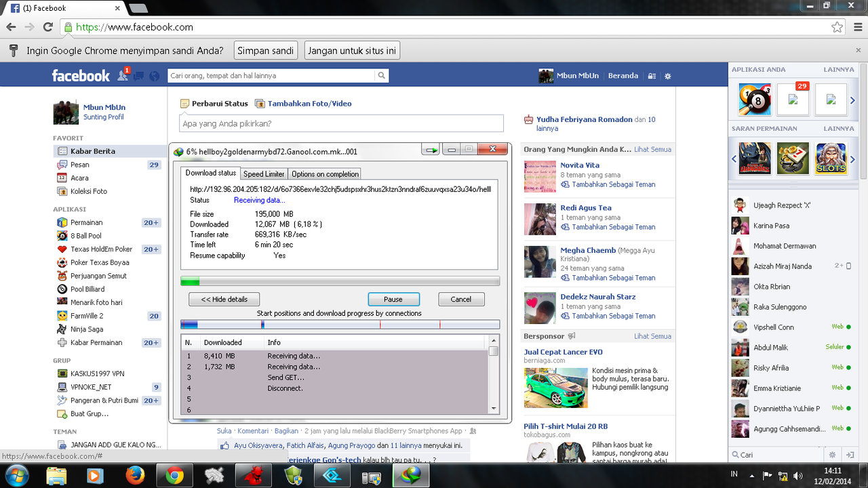
Task: Expand Lainnya in Saran Permainan section
Action: click(839, 128)
